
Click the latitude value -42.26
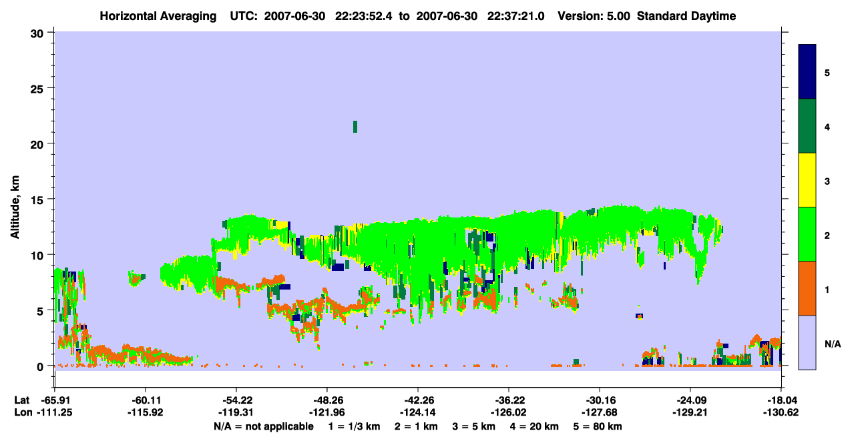point(417,400)
